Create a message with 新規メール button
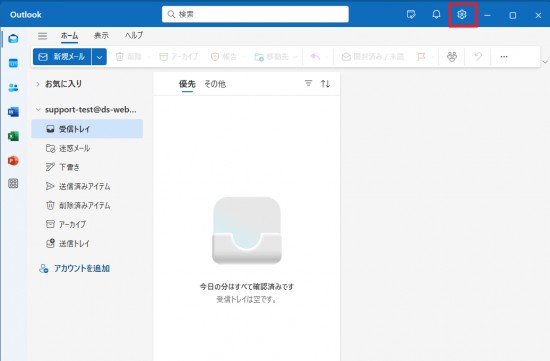 tap(62, 57)
